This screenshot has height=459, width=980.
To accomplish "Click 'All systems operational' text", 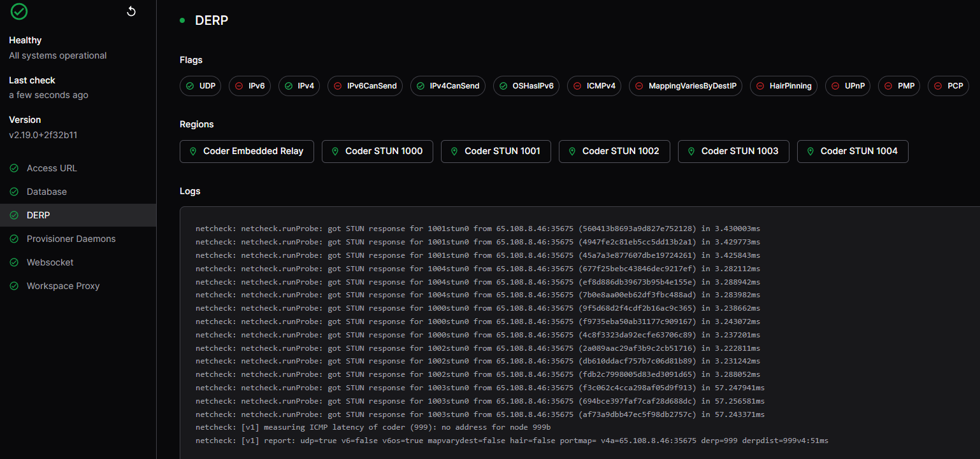I will tap(58, 55).
